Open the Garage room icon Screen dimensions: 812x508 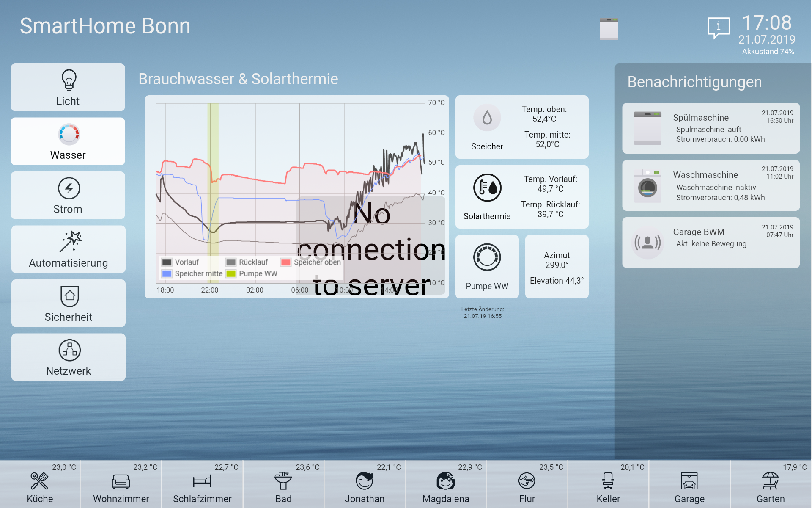click(689, 481)
